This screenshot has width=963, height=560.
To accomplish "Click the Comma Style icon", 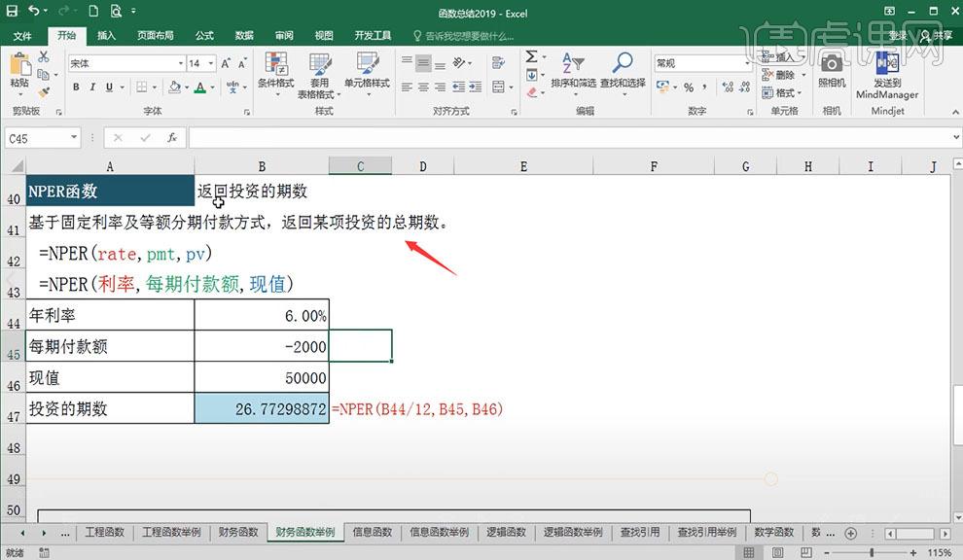I will [x=704, y=87].
